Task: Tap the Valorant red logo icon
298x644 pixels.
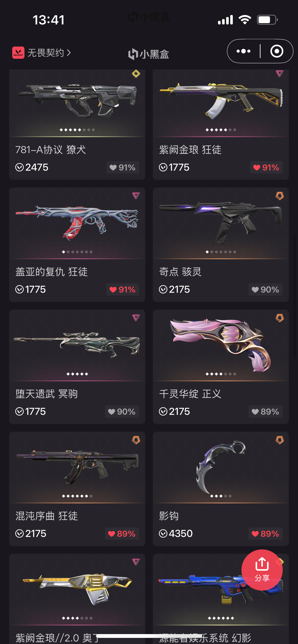Action: click(18, 53)
